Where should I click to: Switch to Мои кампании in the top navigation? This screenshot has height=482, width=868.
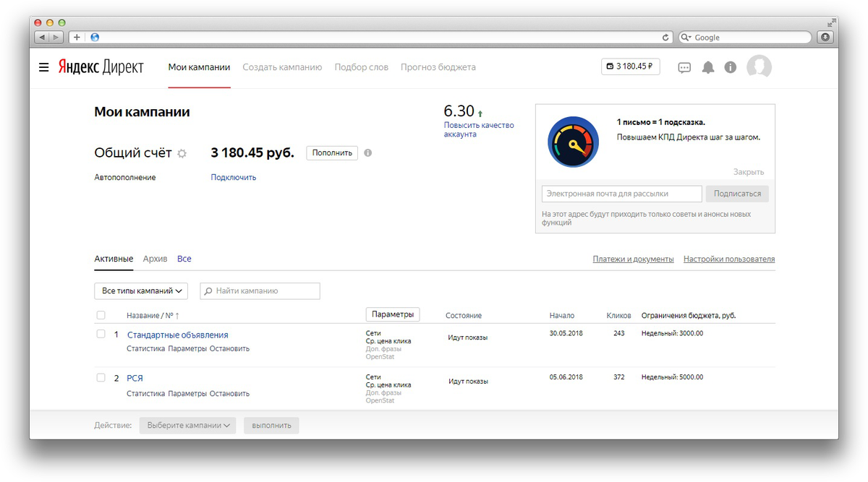[199, 67]
